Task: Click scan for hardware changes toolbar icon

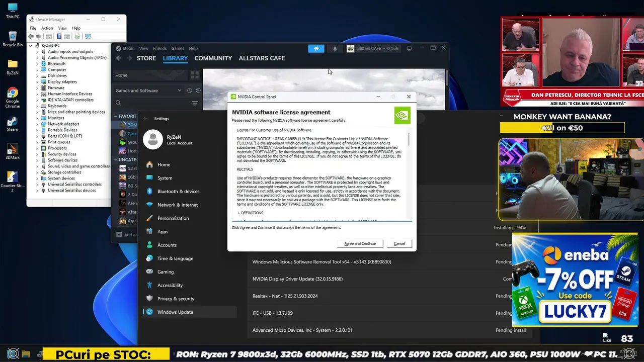Action: click(88, 36)
